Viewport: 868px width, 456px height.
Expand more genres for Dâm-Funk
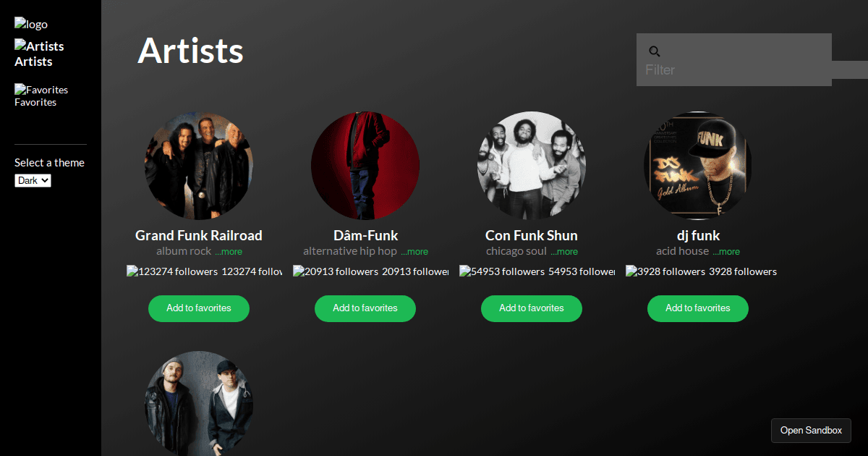[414, 252]
